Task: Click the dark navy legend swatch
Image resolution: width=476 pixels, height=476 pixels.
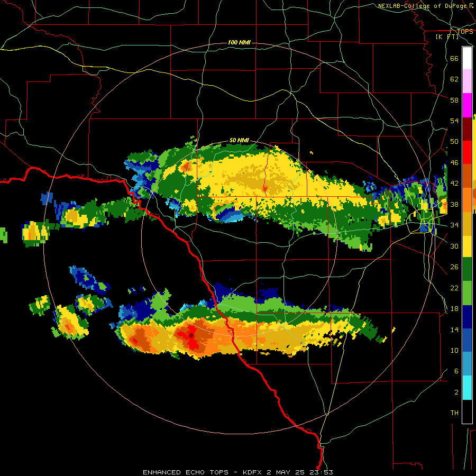Action: (x=467, y=317)
